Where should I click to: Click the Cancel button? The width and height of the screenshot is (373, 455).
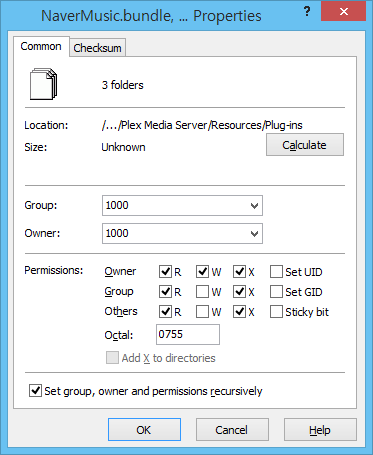click(x=232, y=430)
